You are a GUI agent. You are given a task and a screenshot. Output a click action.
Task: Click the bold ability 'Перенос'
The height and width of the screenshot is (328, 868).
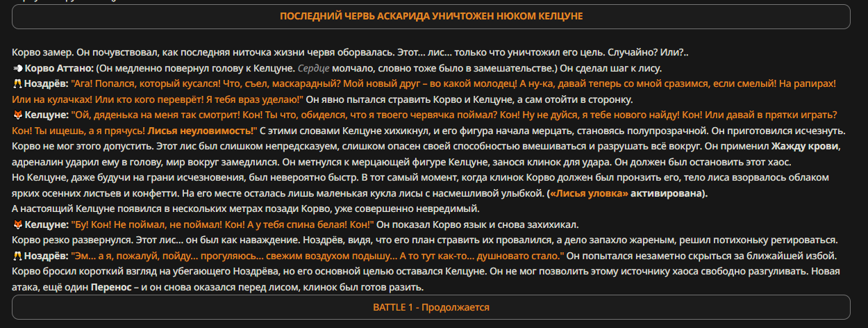111,287
